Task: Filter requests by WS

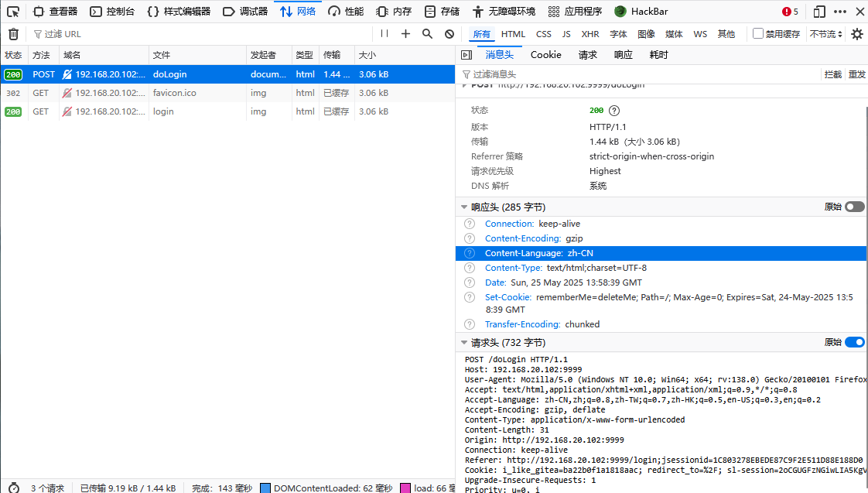Action: 700,34
